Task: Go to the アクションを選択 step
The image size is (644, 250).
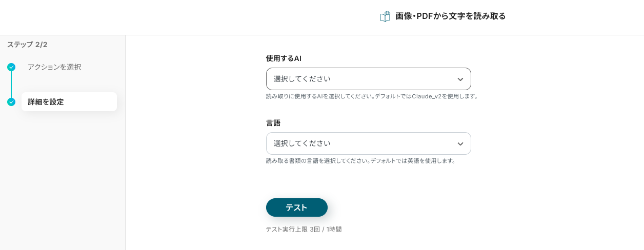Action: click(54, 67)
